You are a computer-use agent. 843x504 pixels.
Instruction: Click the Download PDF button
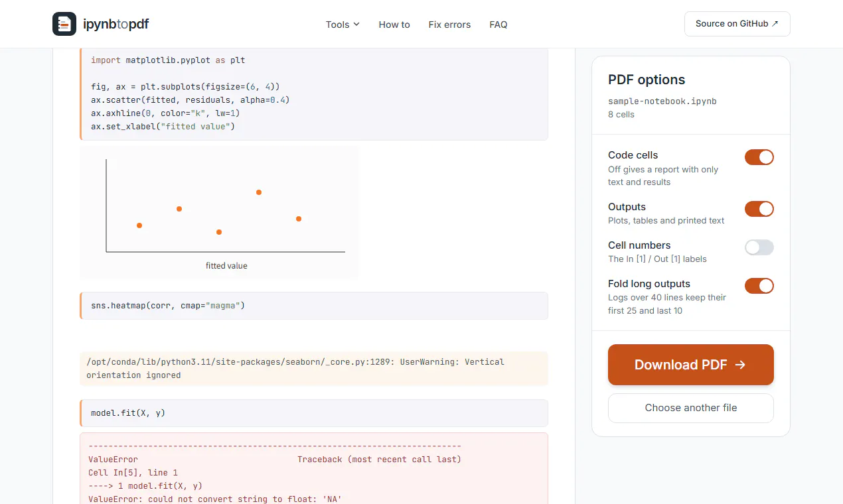pyautogui.click(x=690, y=365)
